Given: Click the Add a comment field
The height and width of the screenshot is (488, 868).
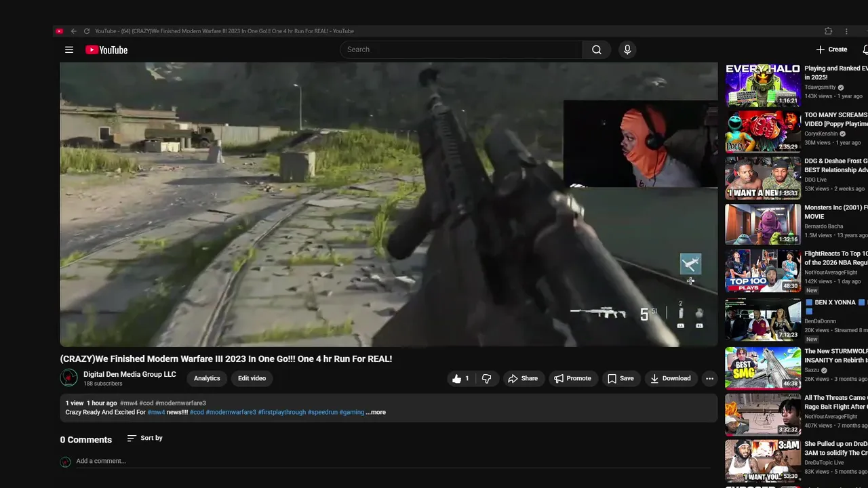Looking at the screenshot, I should (x=393, y=461).
